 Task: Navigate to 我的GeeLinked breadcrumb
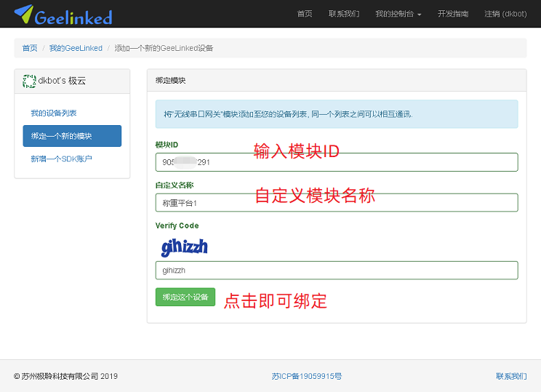click(x=76, y=48)
